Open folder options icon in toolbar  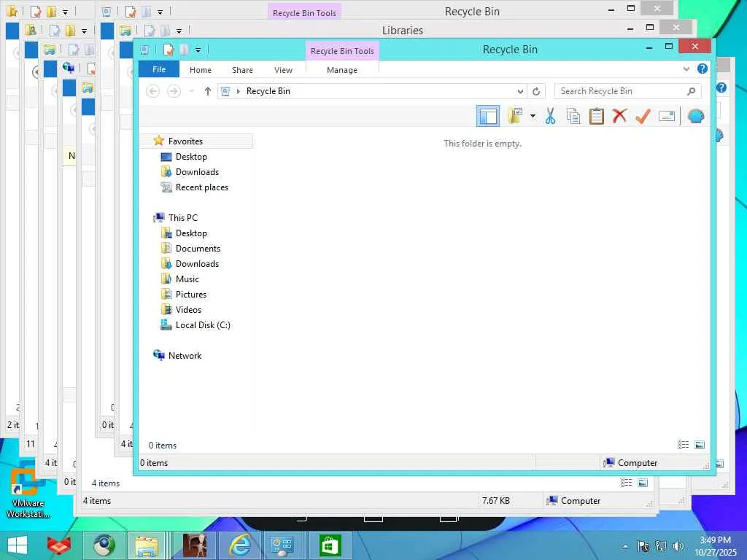pos(515,116)
